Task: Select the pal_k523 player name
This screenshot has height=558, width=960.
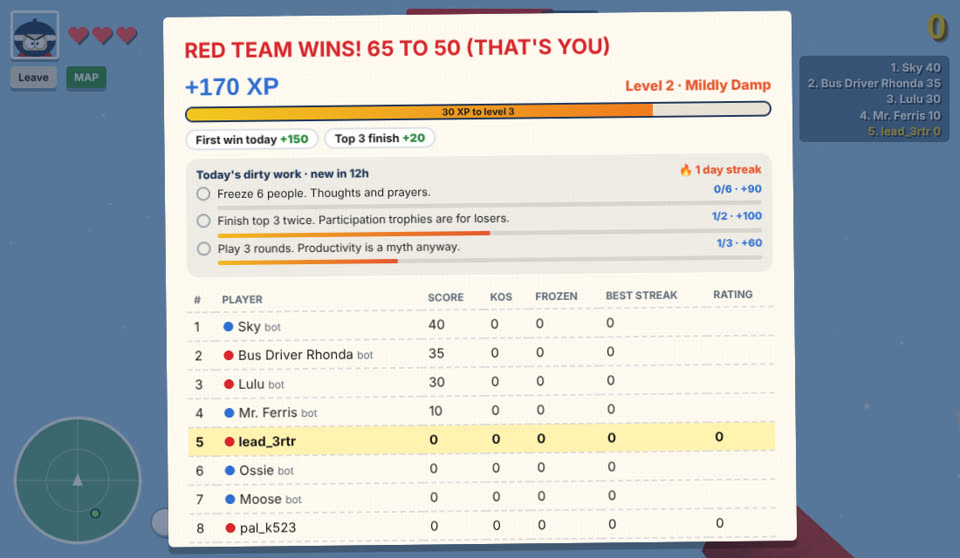Action: [x=268, y=527]
